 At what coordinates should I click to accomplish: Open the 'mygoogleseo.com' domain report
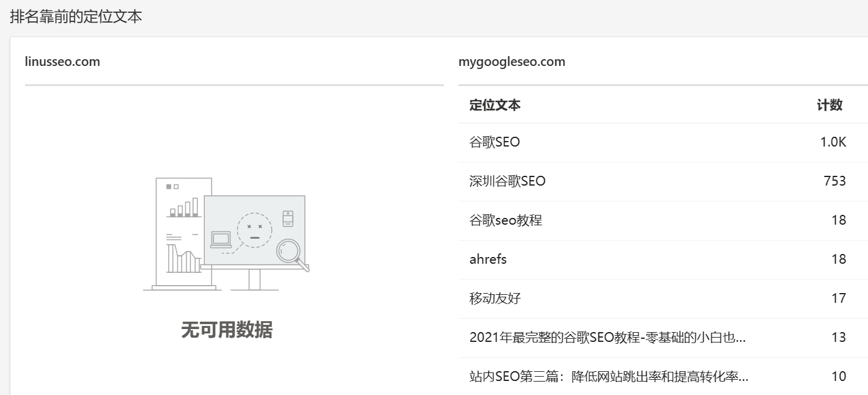(x=512, y=61)
